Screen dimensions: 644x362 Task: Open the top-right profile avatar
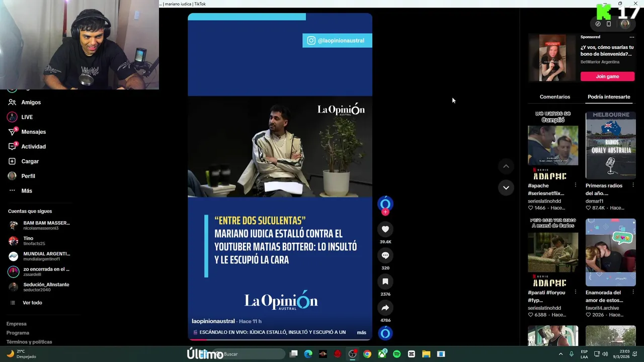625,24
